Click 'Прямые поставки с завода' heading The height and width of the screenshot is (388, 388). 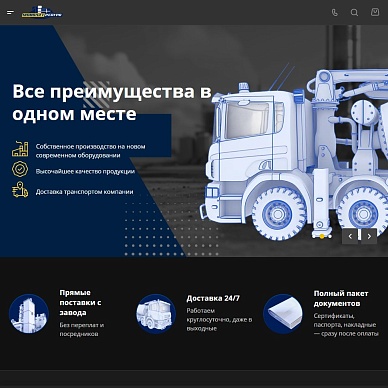[80, 303]
